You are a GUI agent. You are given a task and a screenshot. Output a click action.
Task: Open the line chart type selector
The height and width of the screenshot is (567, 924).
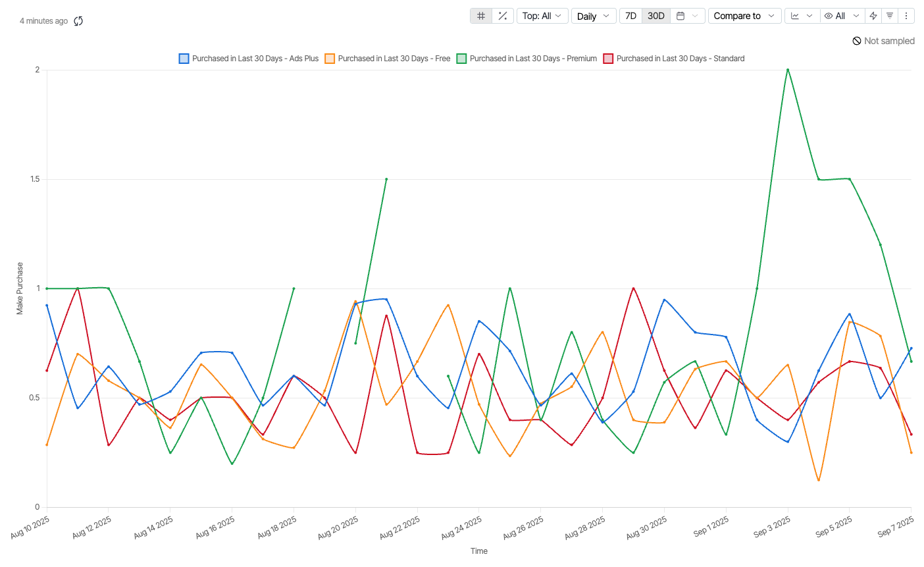[x=802, y=16]
